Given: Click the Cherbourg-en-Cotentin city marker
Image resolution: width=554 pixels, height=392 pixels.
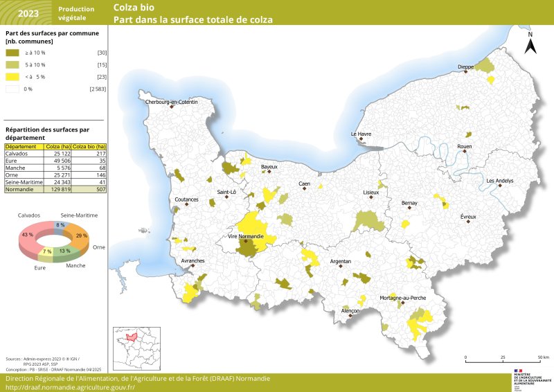Looking at the screenshot, I should (171, 107).
